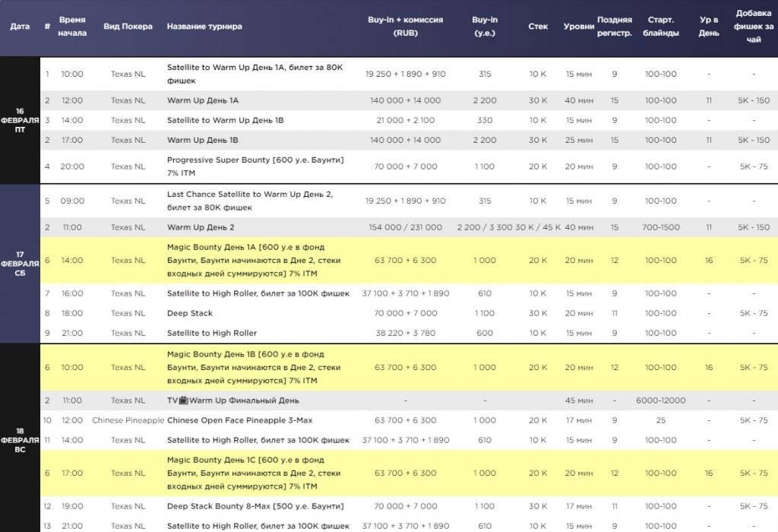The height and width of the screenshot is (532, 778).
Task: Select the Добавка фишек за чай header
Action: click(754, 27)
